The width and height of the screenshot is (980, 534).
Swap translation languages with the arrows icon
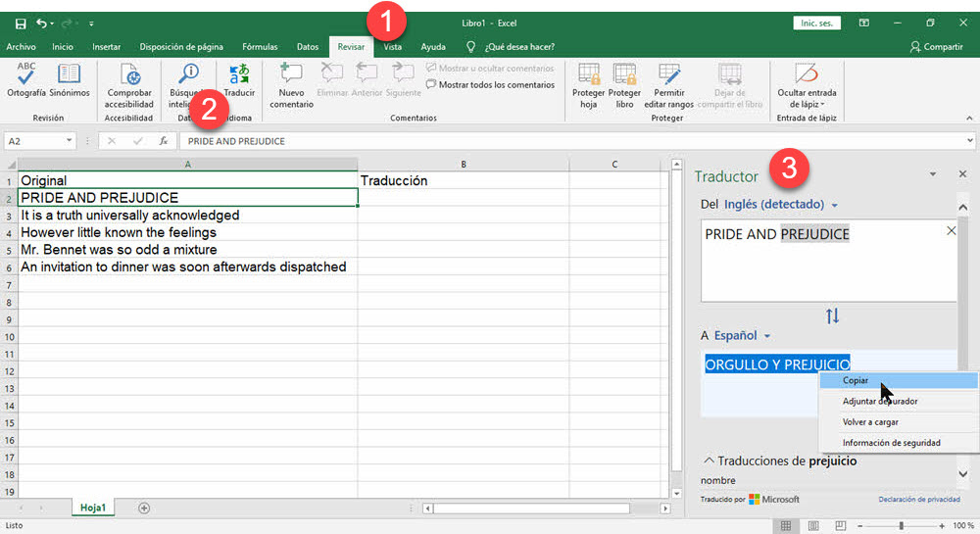coord(832,316)
